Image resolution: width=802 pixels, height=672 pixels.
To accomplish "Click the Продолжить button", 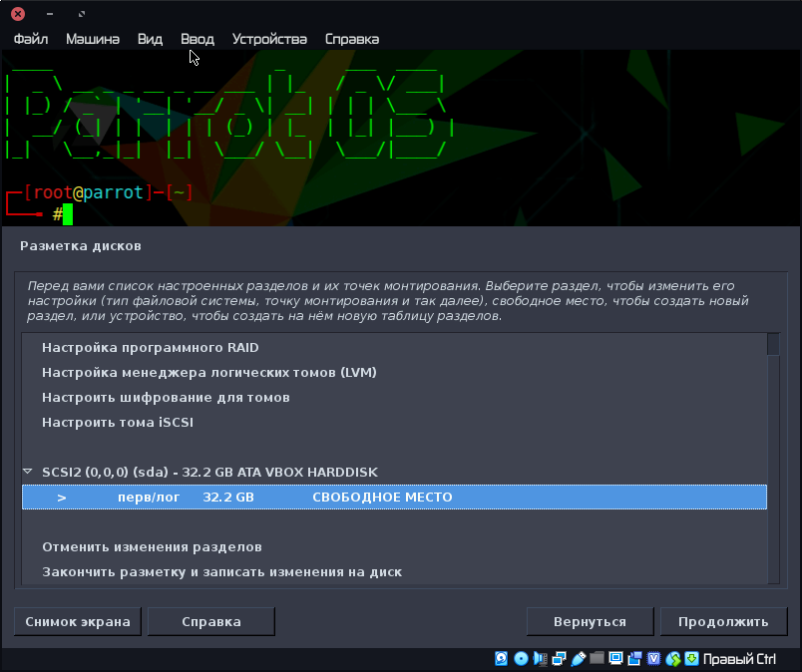I will (x=724, y=621).
